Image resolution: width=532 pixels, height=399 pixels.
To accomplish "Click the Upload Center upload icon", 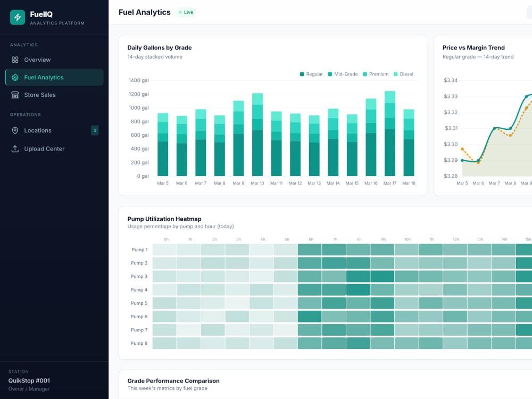I will 15,148.
